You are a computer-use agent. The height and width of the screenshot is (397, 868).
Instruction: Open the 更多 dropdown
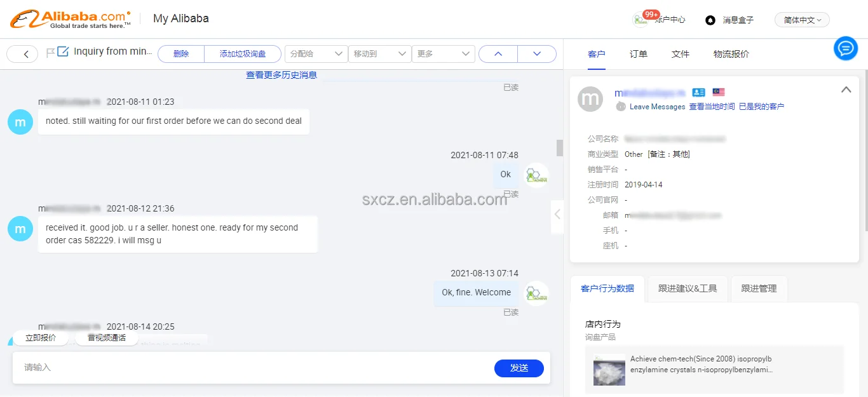point(444,54)
